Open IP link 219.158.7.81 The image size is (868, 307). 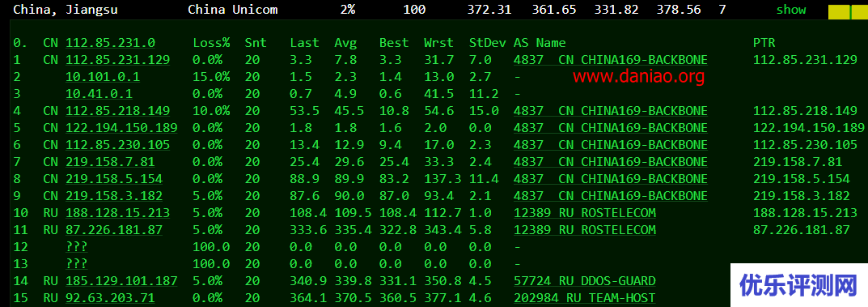(x=110, y=162)
